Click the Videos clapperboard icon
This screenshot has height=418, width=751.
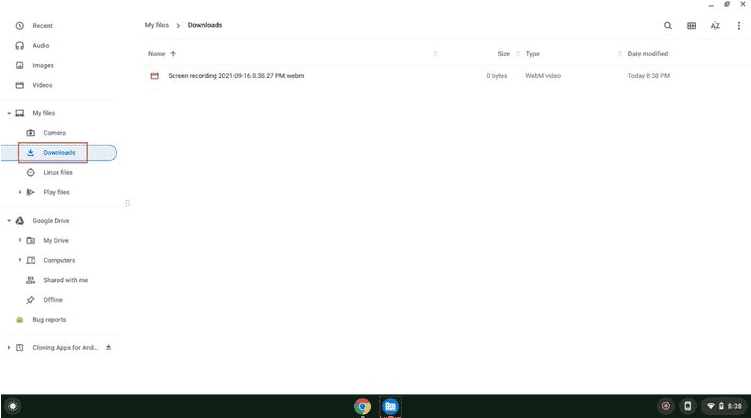pyautogui.click(x=20, y=85)
